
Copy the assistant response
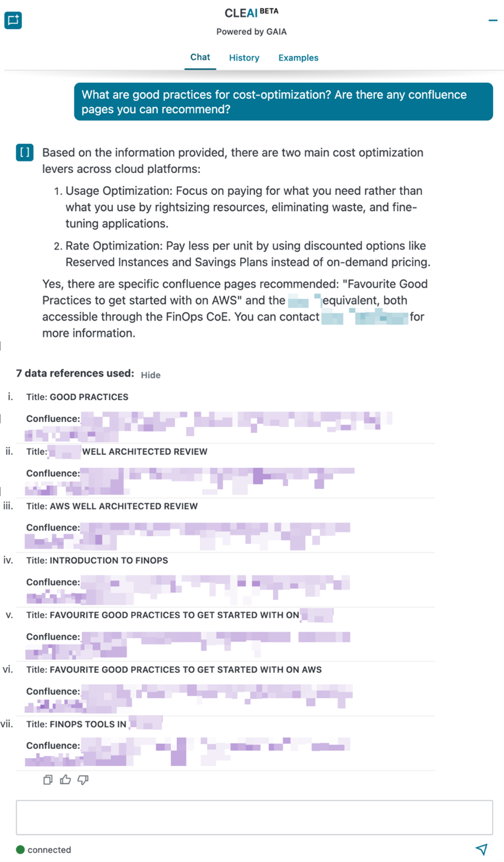(x=48, y=780)
